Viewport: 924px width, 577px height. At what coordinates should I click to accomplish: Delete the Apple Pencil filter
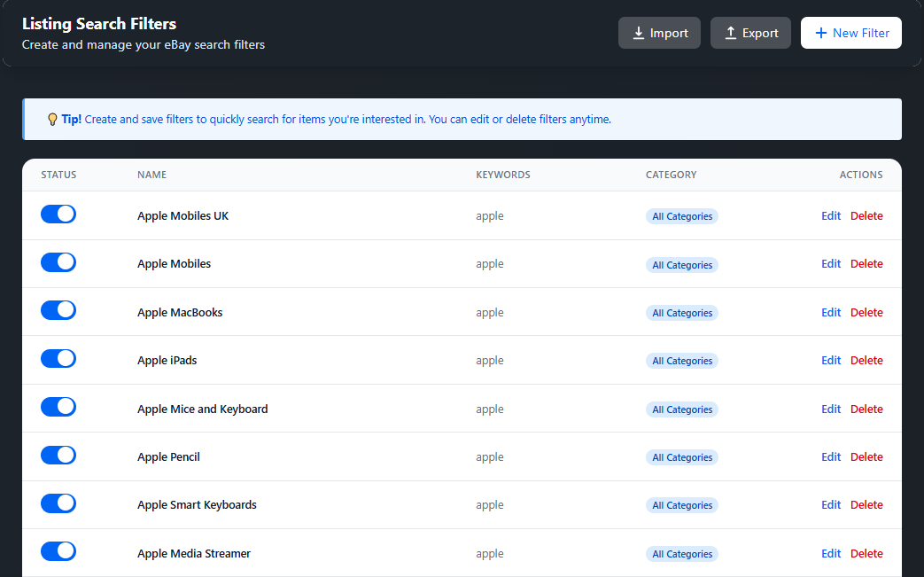click(866, 457)
